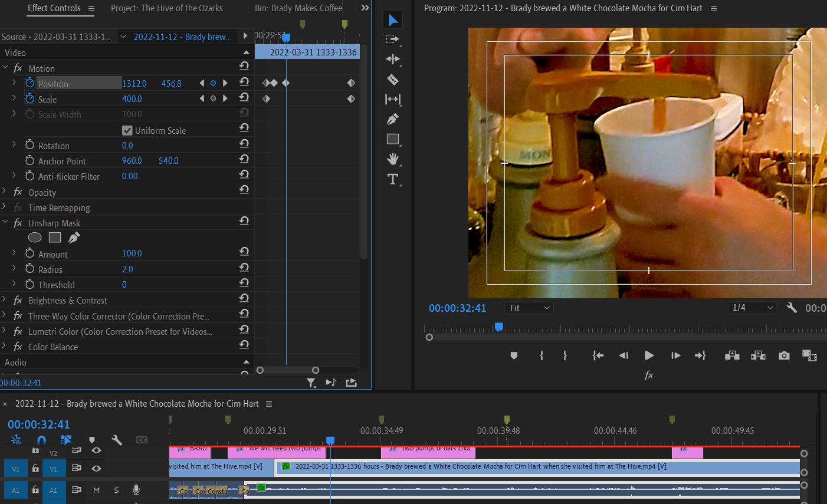This screenshot has width=827, height=504.
Task: Play the program monitor
Action: (x=649, y=355)
